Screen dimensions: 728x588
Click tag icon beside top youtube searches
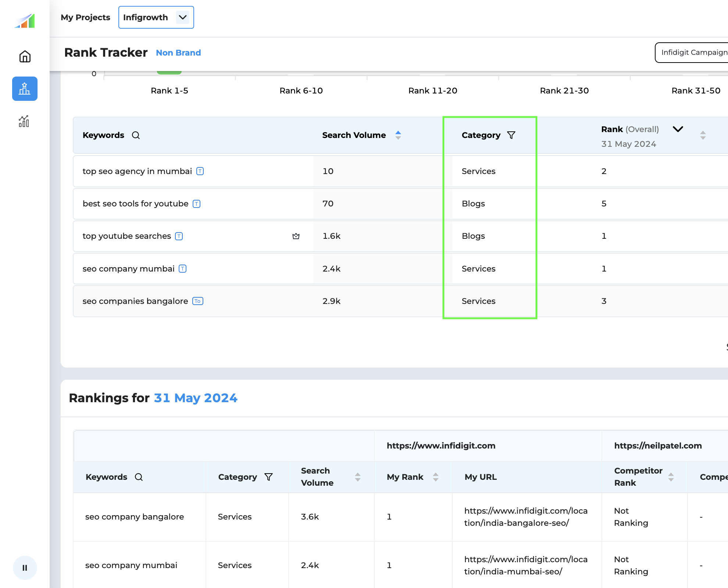(x=179, y=236)
